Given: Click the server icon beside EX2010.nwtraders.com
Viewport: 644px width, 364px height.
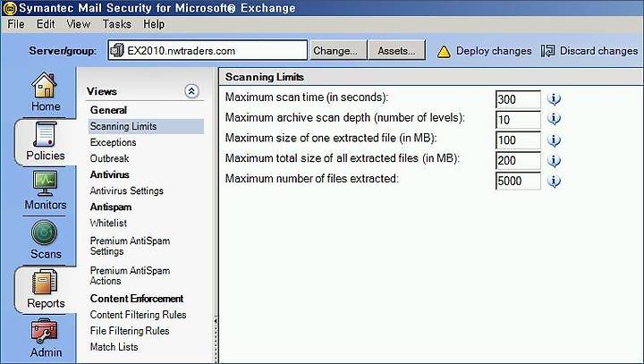Looking at the screenshot, I should [117, 51].
